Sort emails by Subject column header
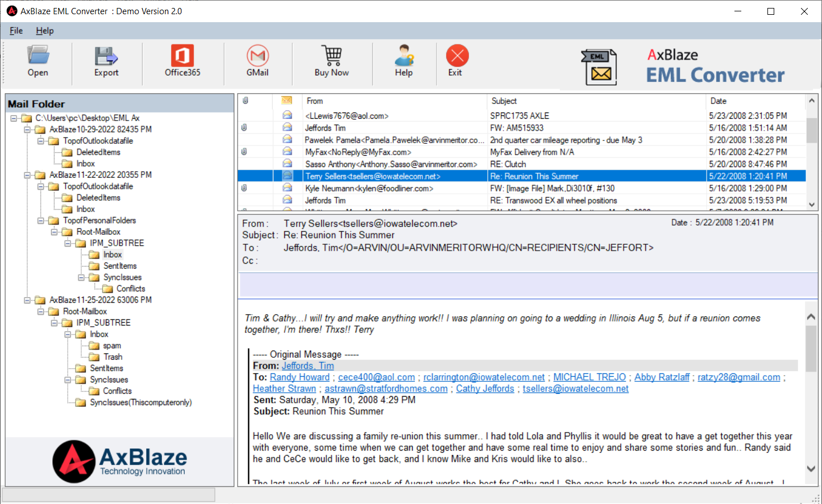Image resolution: width=822 pixels, height=504 pixels. pyautogui.click(x=596, y=101)
